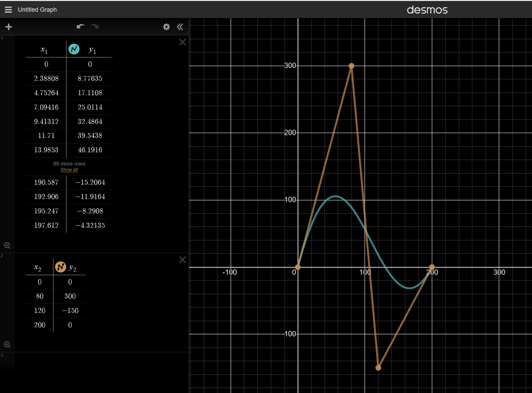Click cell 190.587 in table 1
This screenshot has height=393, width=532.
pos(46,182)
